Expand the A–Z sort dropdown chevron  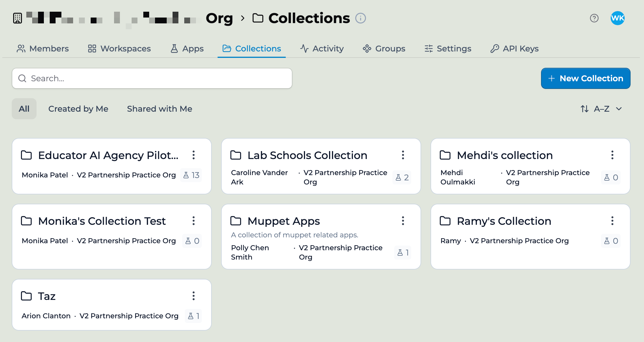pos(619,109)
